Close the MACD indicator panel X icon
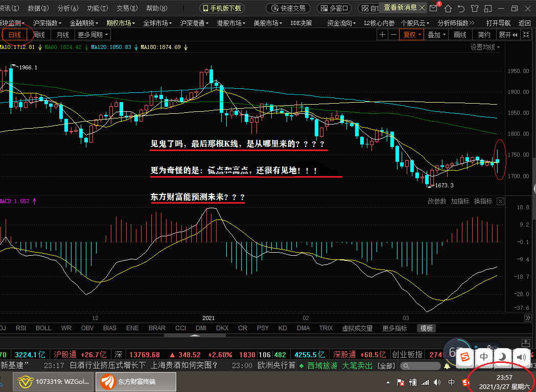Image resolution: width=536 pixels, height=392 pixels. tap(500, 202)
